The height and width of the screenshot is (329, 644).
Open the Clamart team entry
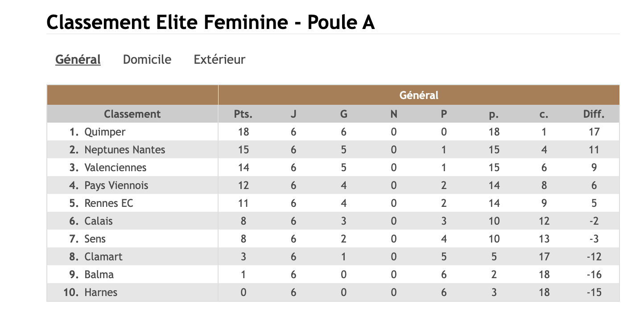click(103, 257)
